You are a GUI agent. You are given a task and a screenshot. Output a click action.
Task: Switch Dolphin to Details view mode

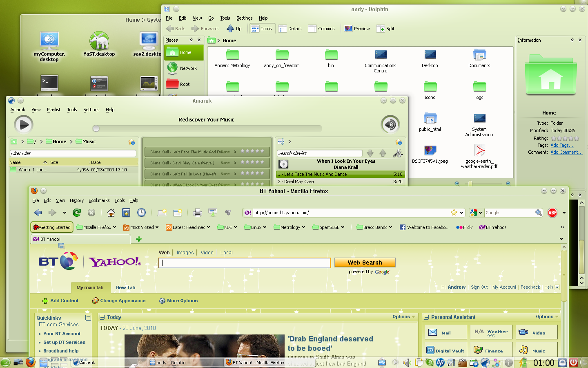pyautogui.click(x=290, y=29)
